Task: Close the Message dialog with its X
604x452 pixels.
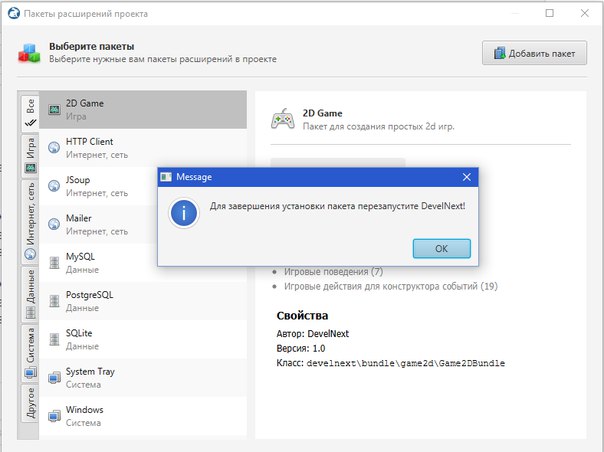Action: click(466, 177)
